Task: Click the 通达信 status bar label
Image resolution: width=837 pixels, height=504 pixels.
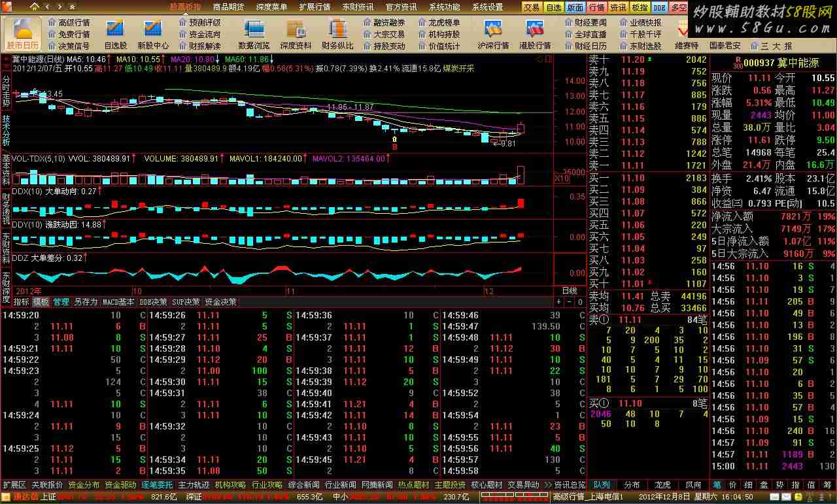Action: click(26, 497)
